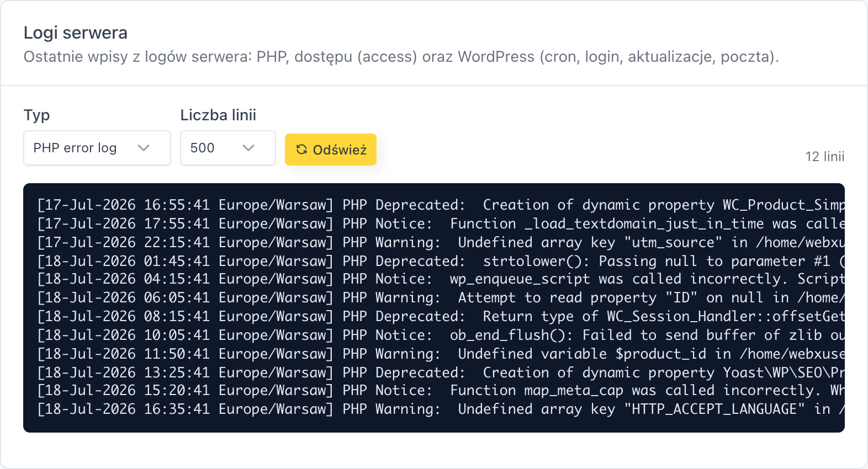Select the Undefined variable $product_id warning line
Screen dimensions: 868x469
[x=441, y=354]
